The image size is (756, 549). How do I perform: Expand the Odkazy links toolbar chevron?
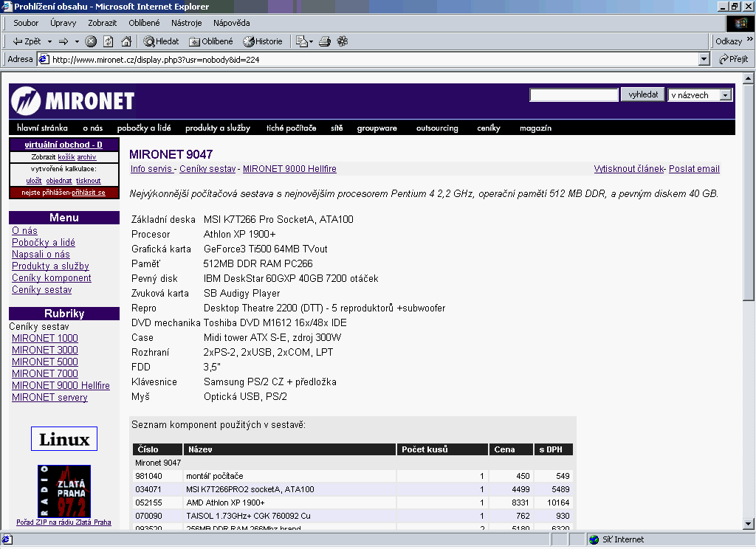(750, 38)
